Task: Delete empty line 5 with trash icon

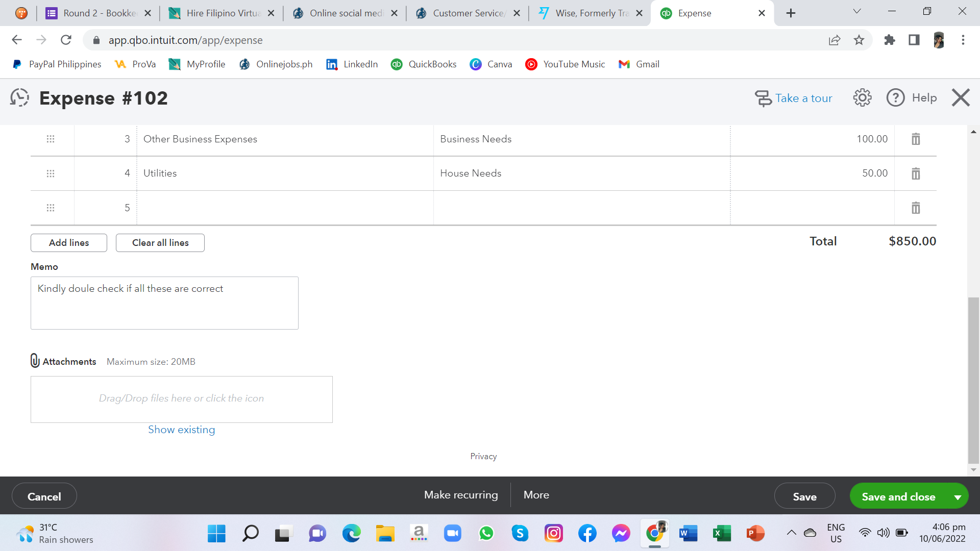Action: tap(916, 208)
